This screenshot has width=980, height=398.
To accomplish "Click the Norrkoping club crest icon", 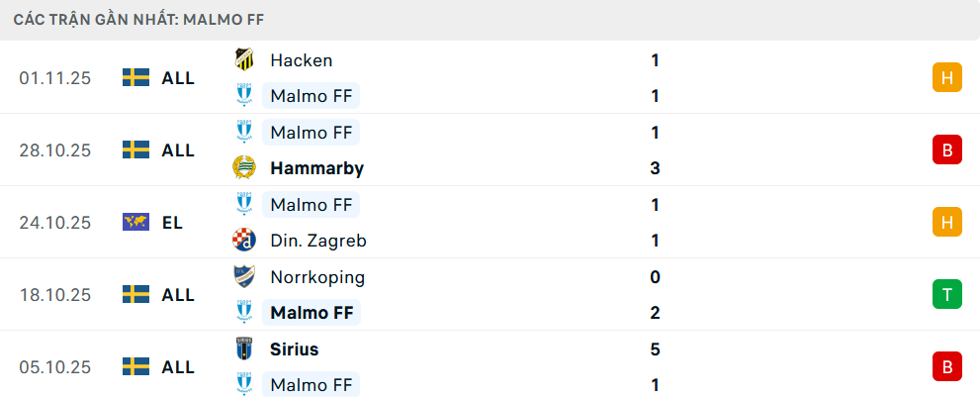I will tap(243, 277).
